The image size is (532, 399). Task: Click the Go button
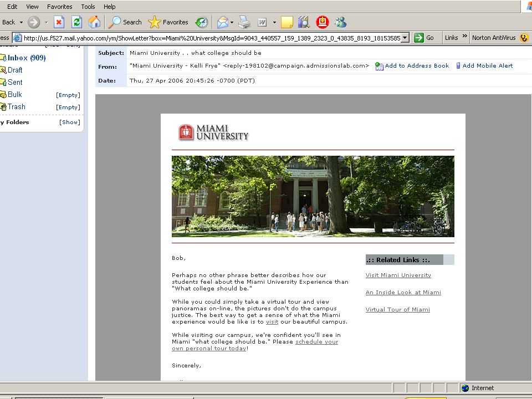[x=424, y=38]
